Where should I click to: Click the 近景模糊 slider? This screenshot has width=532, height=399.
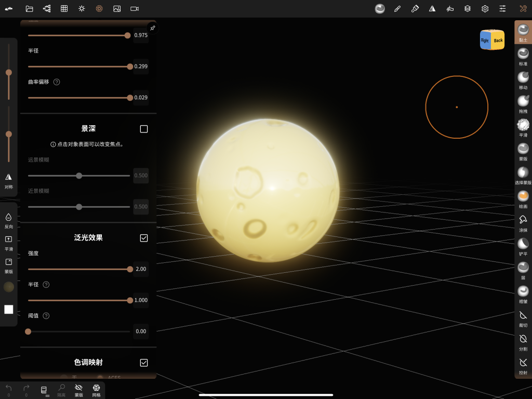point(79,207)
